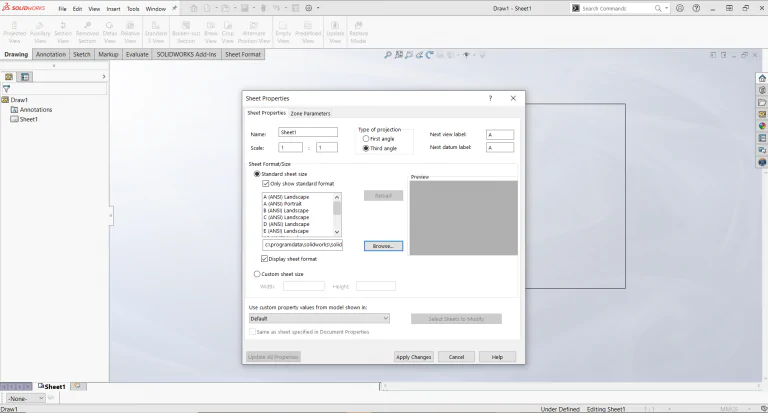This screenshot has width=768, height=413.
Task: Select Annotations in the design tree
Action: coord(36,110)
